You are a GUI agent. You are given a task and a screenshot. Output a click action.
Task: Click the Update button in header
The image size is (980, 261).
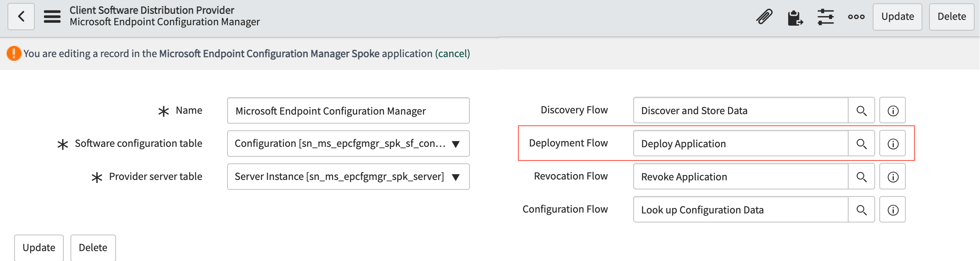point(898,17)
